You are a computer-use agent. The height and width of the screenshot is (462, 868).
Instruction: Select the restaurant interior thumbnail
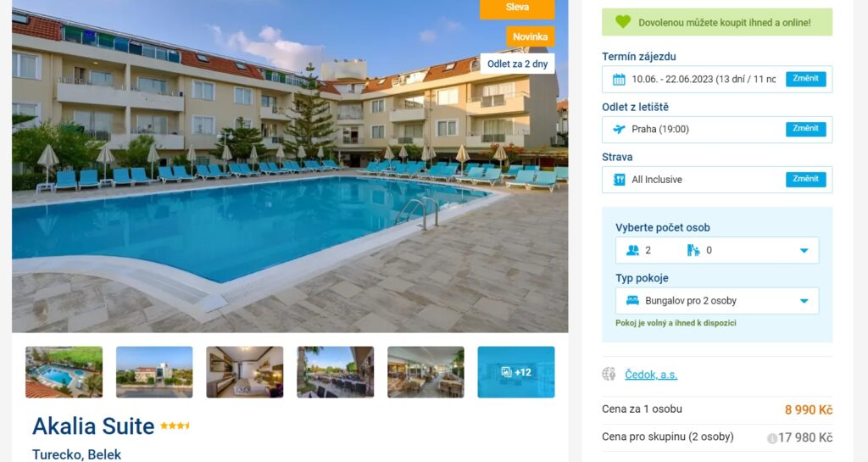coord(426,372)
